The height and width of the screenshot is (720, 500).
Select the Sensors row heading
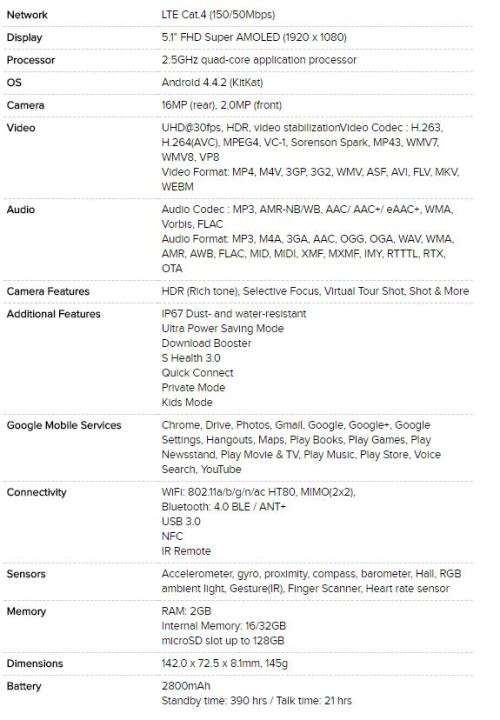pos(26,574)
